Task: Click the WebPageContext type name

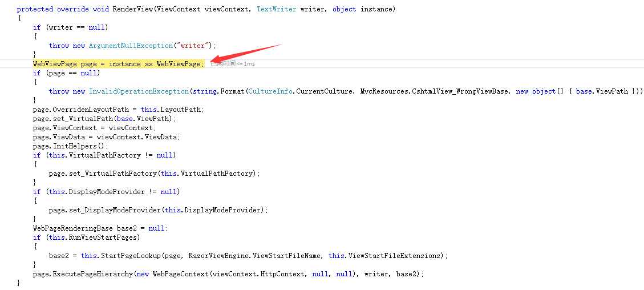Action: pyautogui.click(x=181, y=274)
